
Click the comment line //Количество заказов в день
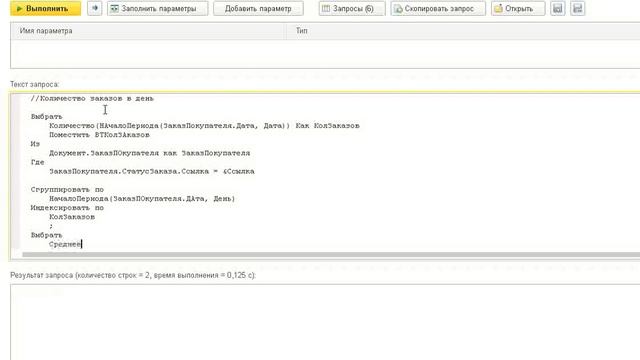click(92, 98)
